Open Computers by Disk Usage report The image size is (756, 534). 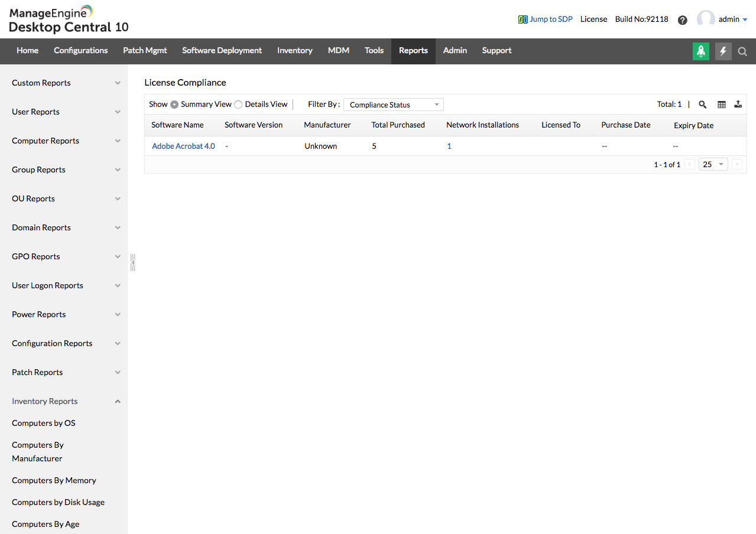(58, 502)
